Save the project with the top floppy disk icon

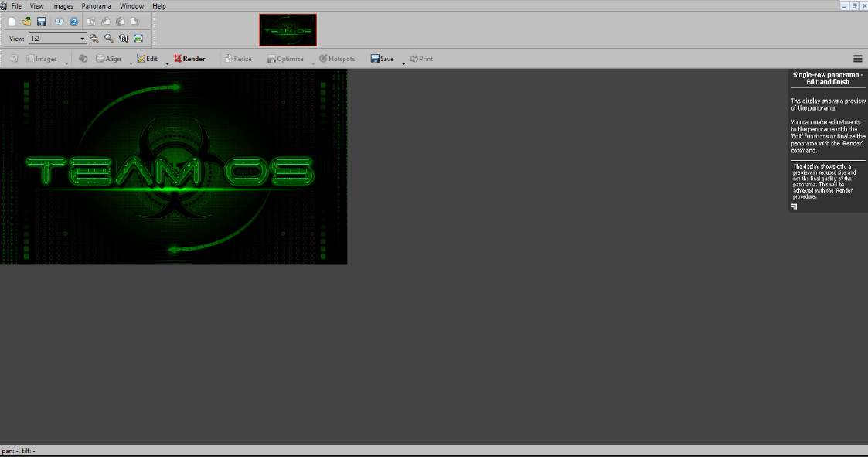click(x=42, y=22)
